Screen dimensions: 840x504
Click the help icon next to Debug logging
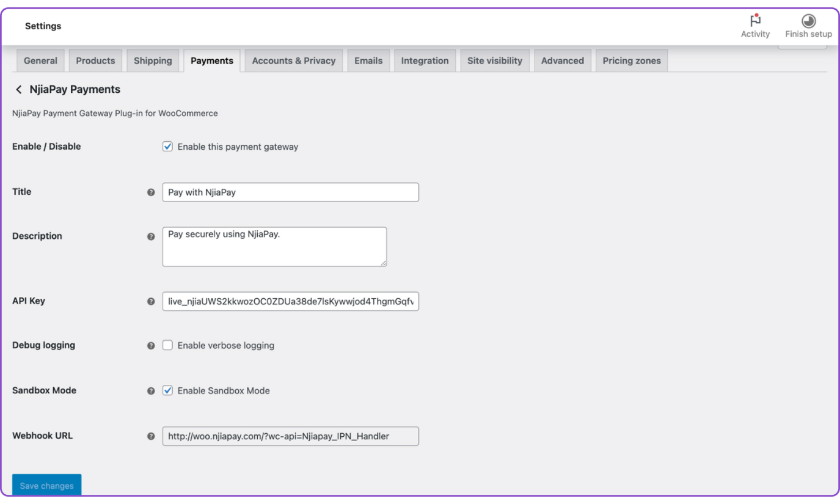tap(151, 346)
